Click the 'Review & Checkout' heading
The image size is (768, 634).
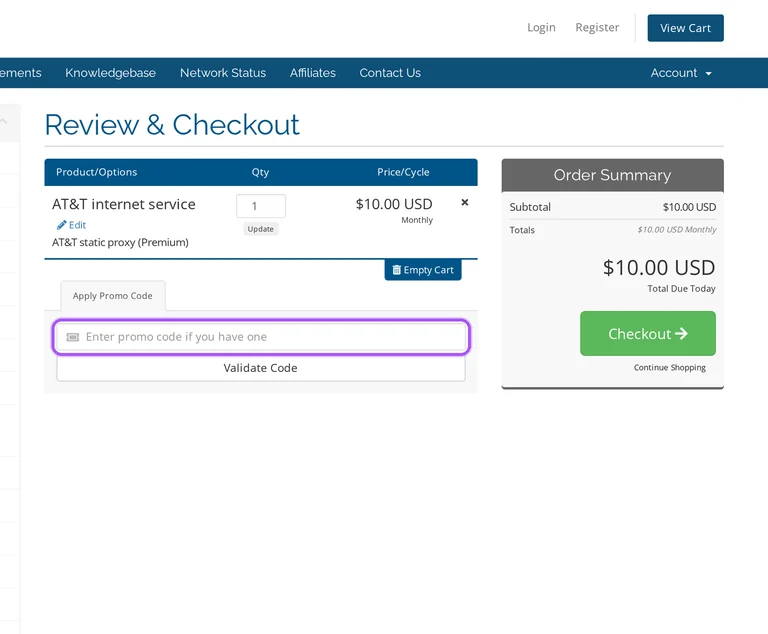[x=172, y=125]
